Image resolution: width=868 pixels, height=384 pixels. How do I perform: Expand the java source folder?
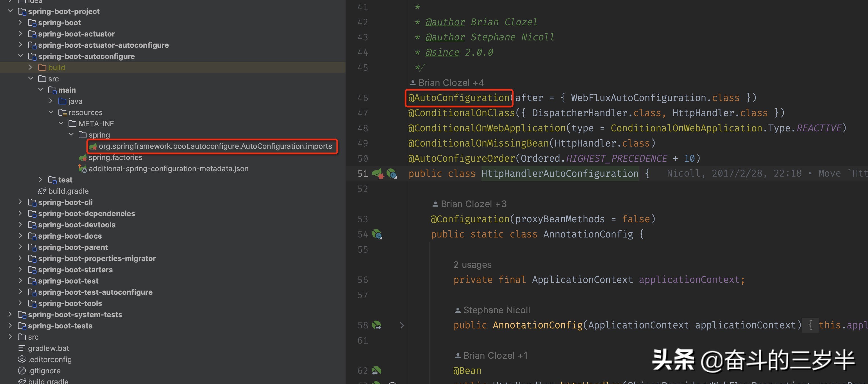tap(51, 101)
